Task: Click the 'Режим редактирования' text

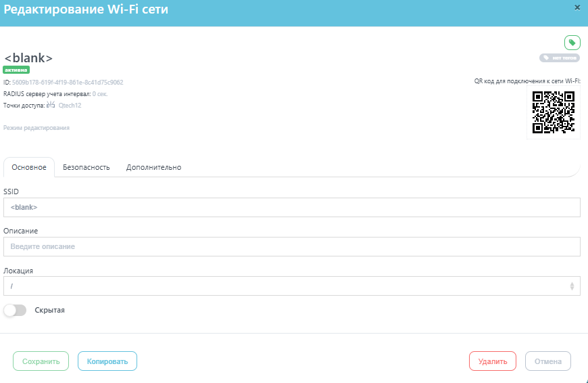Action: 36,128
